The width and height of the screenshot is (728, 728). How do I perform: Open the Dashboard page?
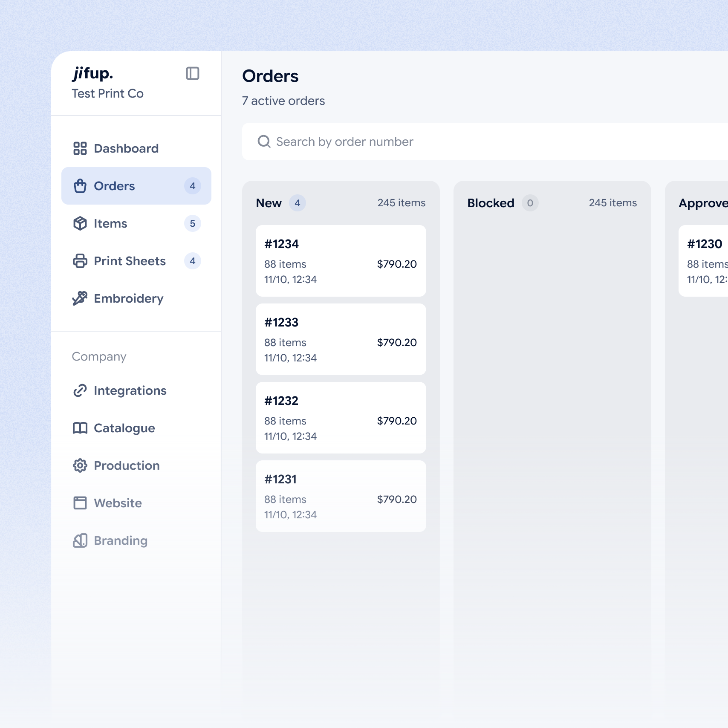click(x=136, y=148)
